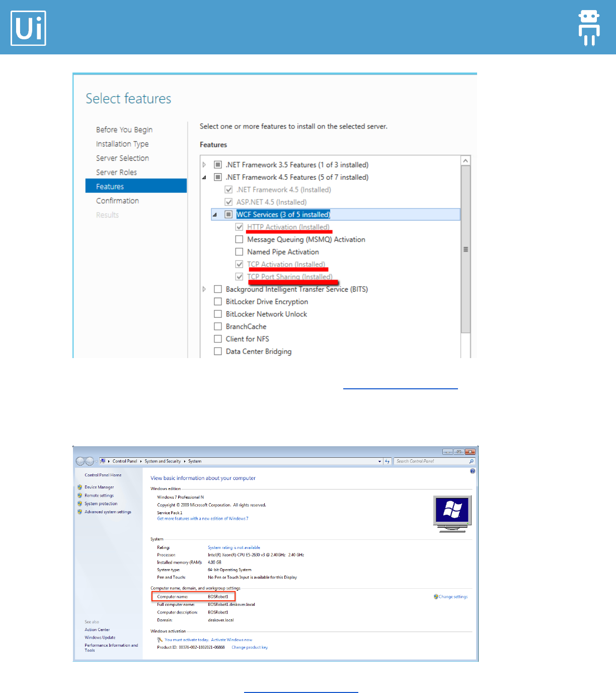Click the deskover.local domain value

[221, 620]
